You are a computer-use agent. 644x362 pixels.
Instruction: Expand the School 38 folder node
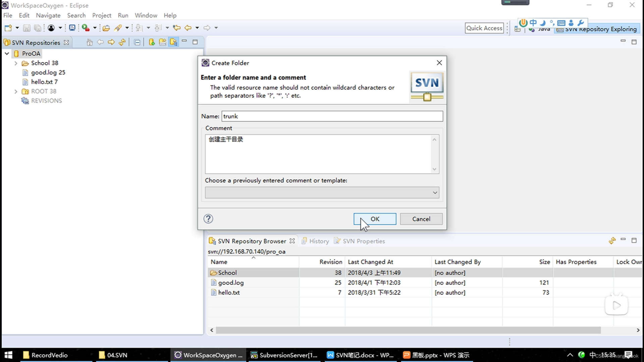[16, 63]
